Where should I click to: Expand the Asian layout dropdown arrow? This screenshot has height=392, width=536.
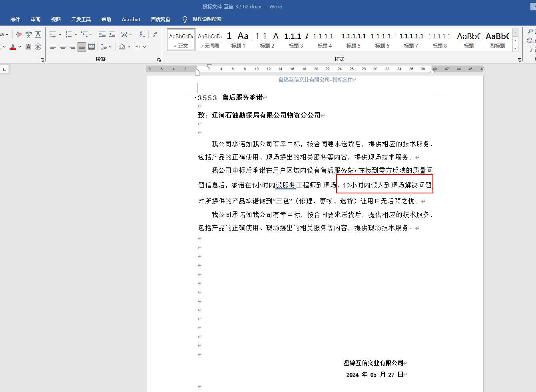(x=131, y=34)
